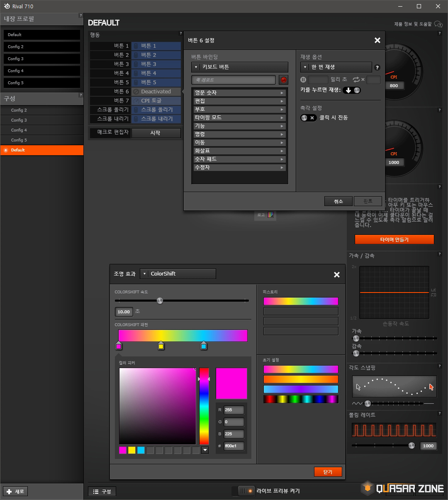Open help icon in 행동 header
This screenshot has width=448, height=500.
pos(180,33)
